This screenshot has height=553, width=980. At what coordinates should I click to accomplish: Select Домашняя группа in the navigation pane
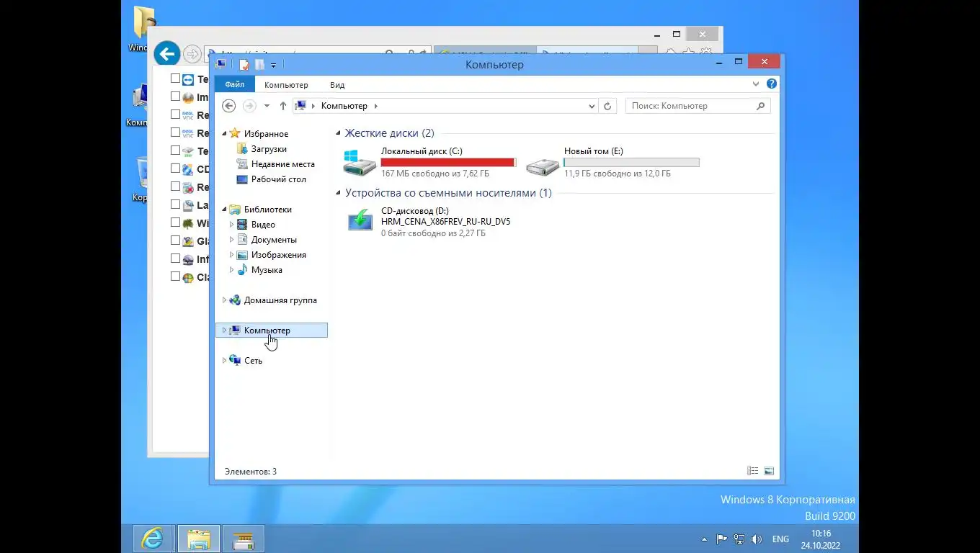[x=280, y=300]
